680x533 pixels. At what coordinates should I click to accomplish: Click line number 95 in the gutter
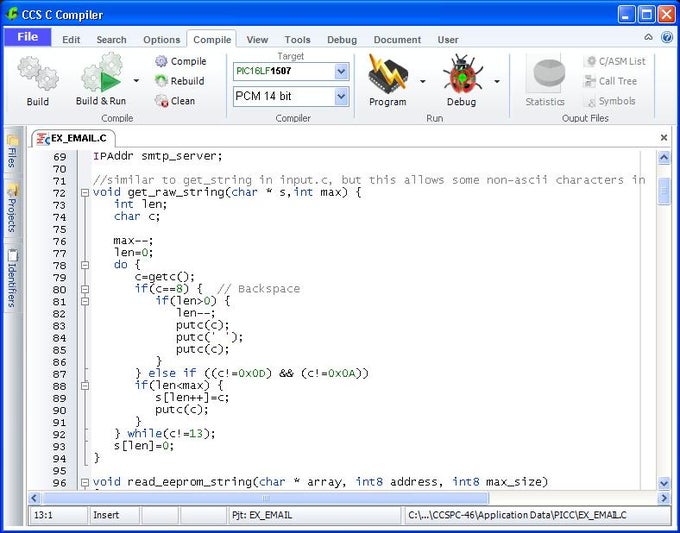coord(59,471)
